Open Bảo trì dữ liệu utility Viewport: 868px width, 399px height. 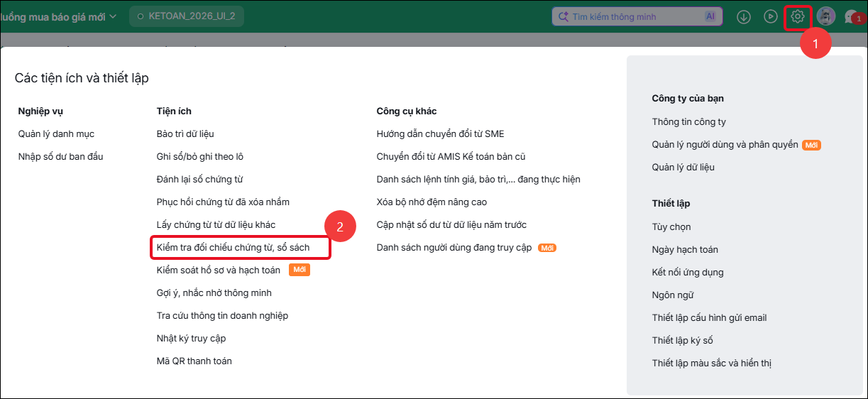pos(185,133)
